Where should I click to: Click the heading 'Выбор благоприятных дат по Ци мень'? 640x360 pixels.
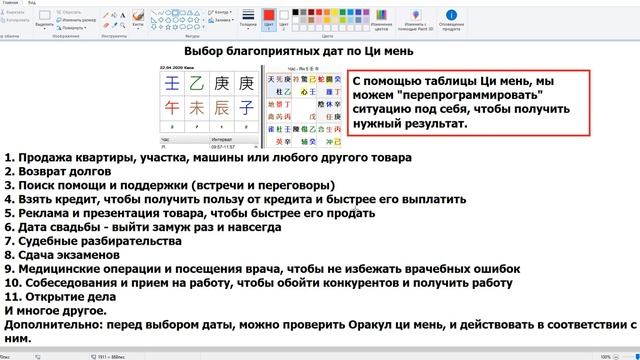299,51
